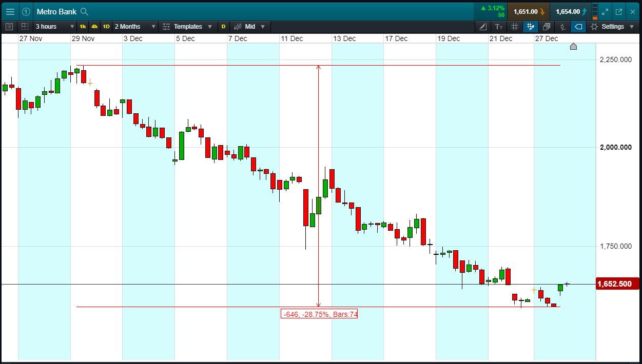Screen dimensions: 642x364
Task: Toggle the order lines on chart
Action: (x=562, y=27)
